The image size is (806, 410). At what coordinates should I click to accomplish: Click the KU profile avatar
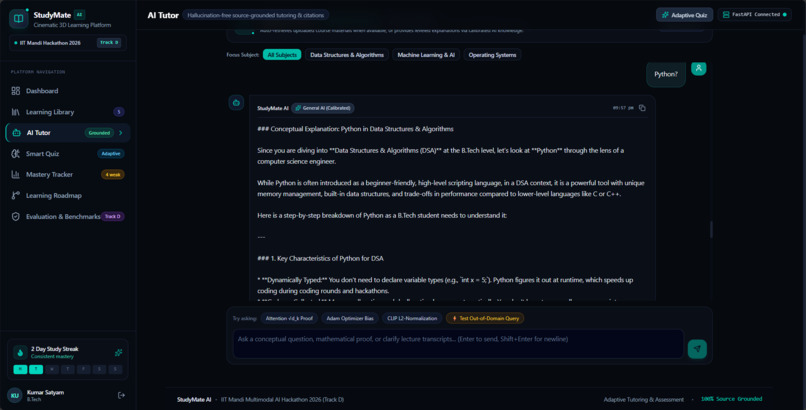pyautogui.click(x=15, y=395)
